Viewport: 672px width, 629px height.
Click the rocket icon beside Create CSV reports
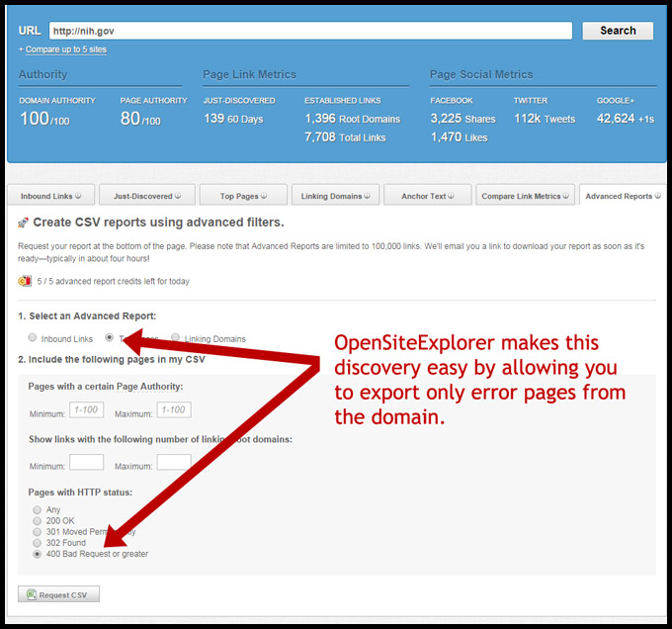pos(23,224)
